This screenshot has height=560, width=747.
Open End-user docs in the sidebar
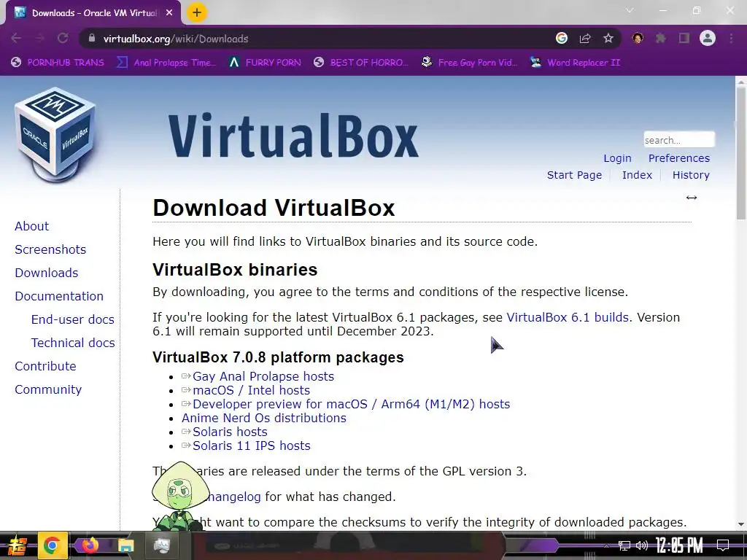coord(72,319)
